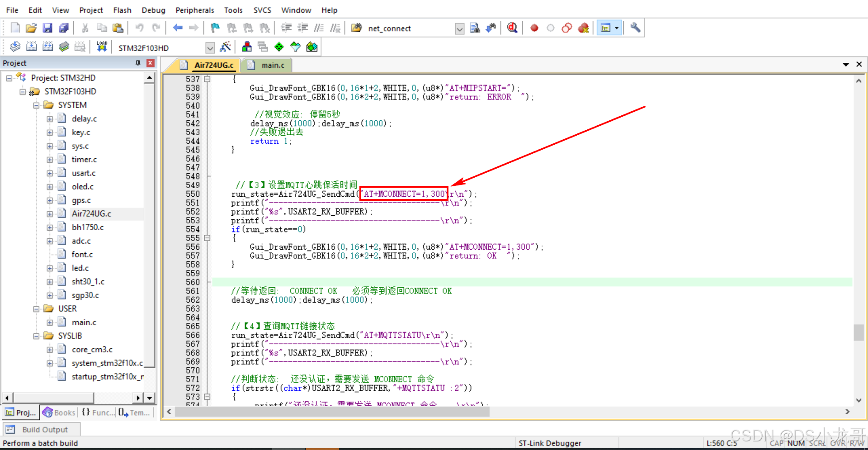Collapse code fold at line 555

(207, 238)
